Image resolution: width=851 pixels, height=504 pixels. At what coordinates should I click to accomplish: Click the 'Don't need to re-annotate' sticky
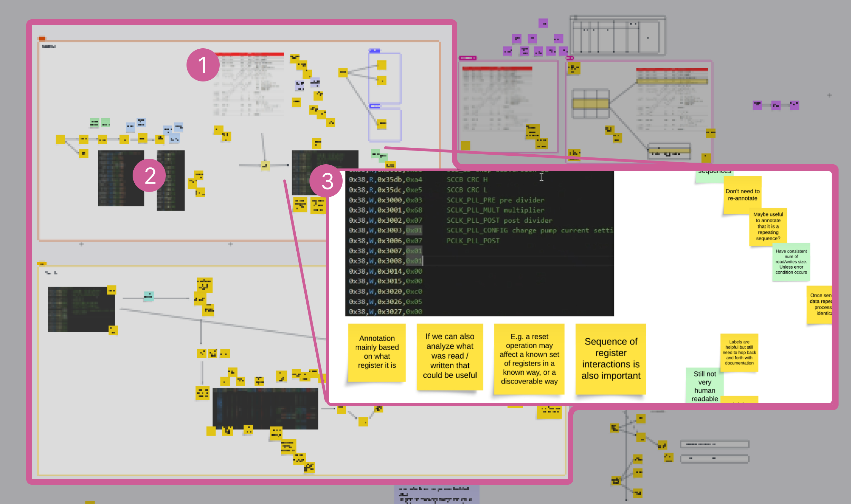click(742, 195)
